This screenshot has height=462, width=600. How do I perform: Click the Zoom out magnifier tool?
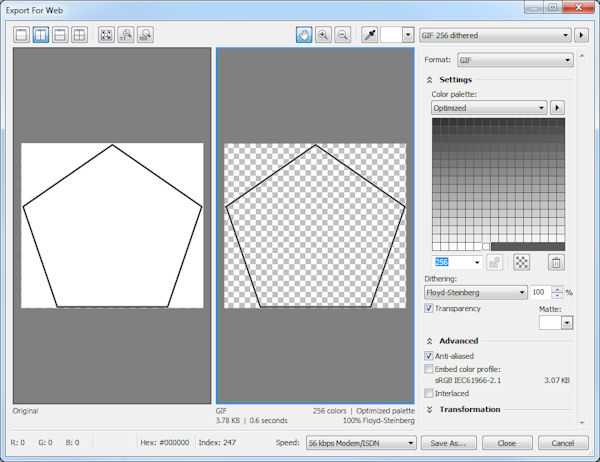coord(343,34)
